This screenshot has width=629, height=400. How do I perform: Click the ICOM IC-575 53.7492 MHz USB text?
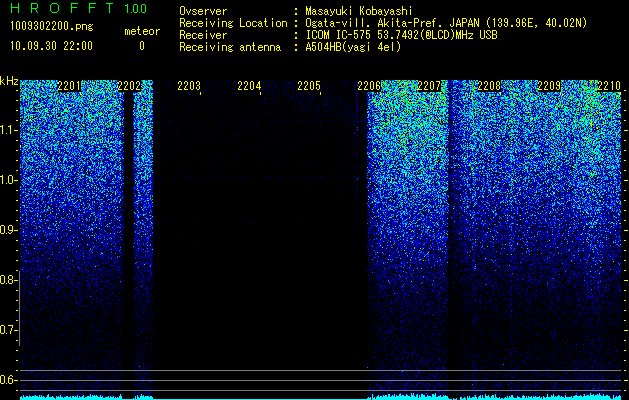[x=401, y=35]
